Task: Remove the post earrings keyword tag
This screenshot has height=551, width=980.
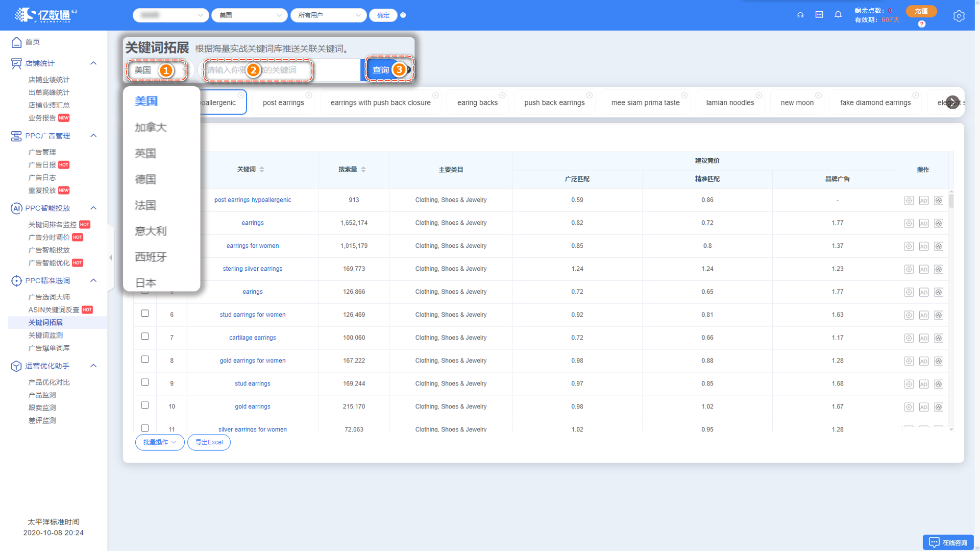Action: coord(309,95)
